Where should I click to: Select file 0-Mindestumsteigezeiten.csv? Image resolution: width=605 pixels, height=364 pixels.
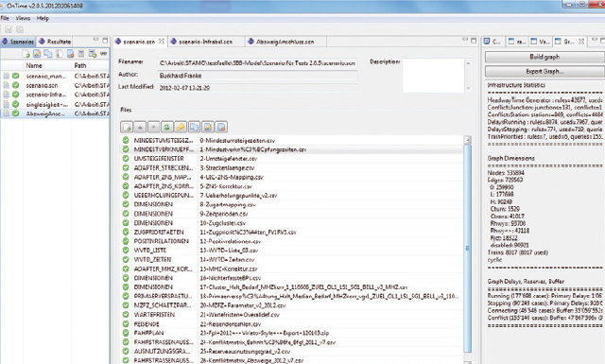click(x=292, y=140)
